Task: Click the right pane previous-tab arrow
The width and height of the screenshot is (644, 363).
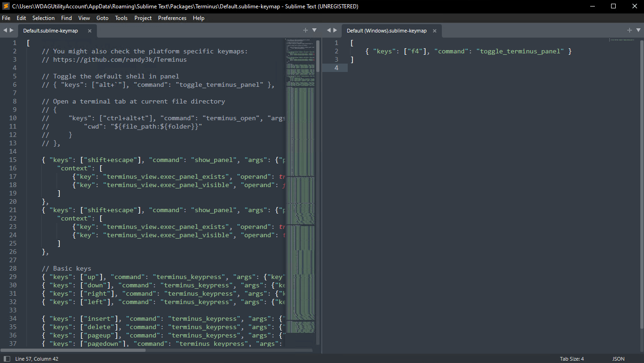Action: pos(329,30)
